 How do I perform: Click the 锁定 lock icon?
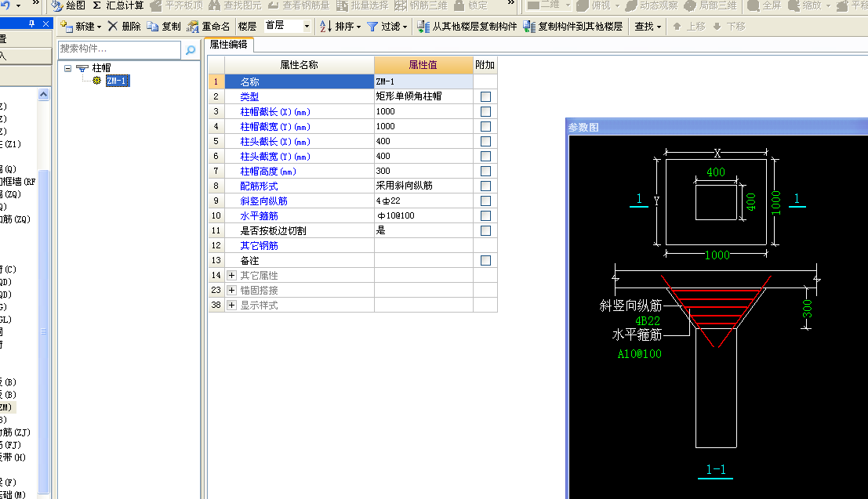point(459,5)
